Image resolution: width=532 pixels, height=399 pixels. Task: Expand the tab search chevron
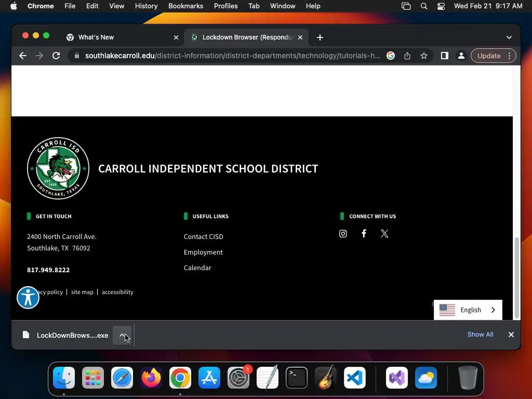click(509, 37)
